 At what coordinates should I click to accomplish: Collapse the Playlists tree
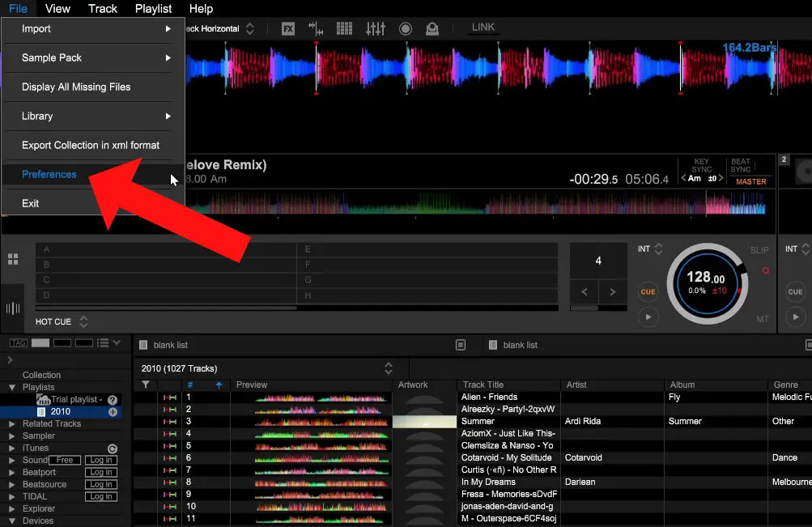coord(12,387)
